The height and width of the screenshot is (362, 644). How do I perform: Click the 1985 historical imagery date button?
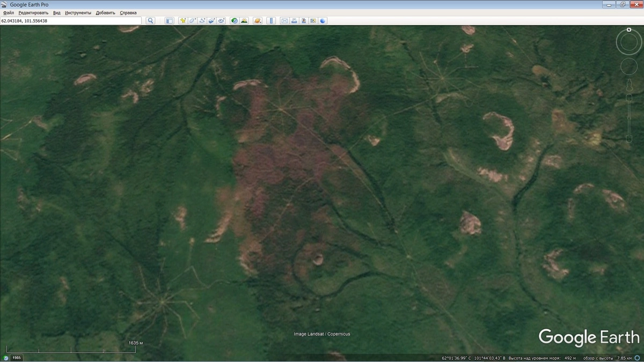point(17,358)
